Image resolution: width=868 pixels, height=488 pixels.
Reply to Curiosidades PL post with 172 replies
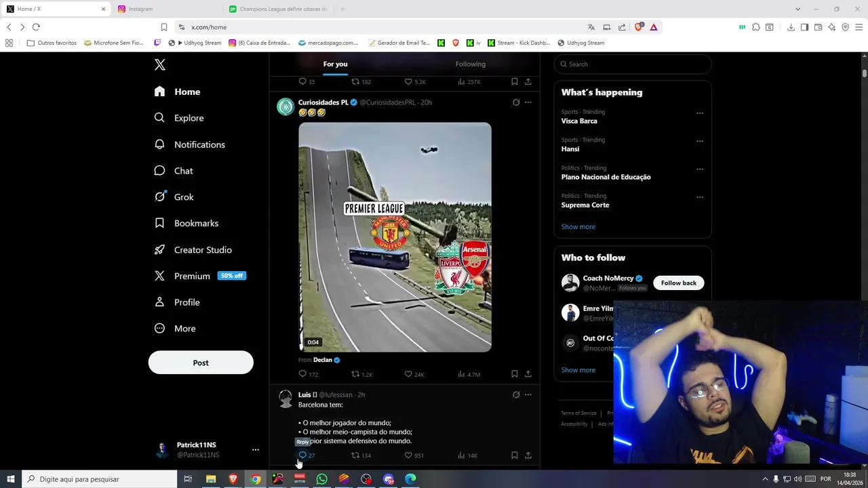[x=309, y=374]
